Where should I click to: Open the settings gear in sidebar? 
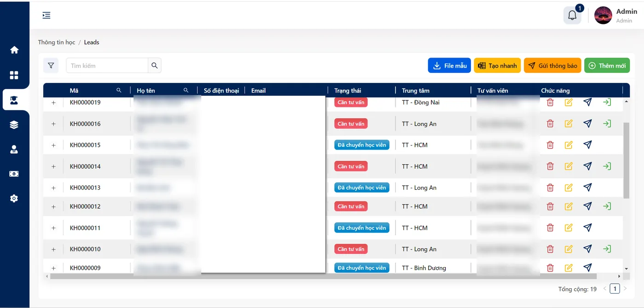[x=14, y=198]
